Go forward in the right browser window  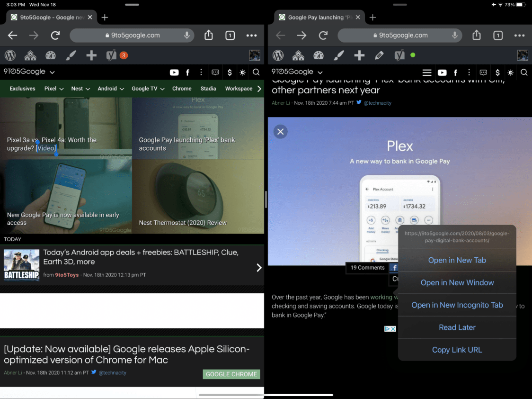click(x=301, y=36)
